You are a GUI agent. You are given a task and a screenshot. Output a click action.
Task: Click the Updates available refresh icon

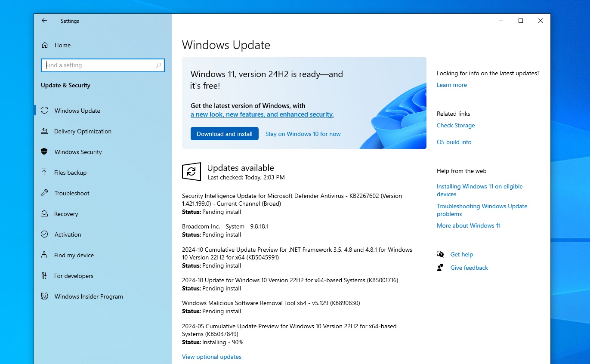point(192,171)
